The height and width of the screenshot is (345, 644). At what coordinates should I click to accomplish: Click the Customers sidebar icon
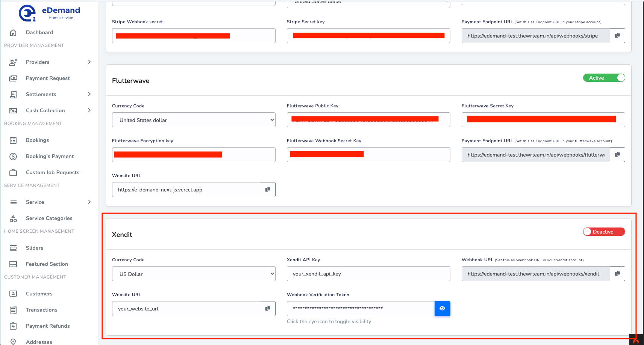[13, 294]
